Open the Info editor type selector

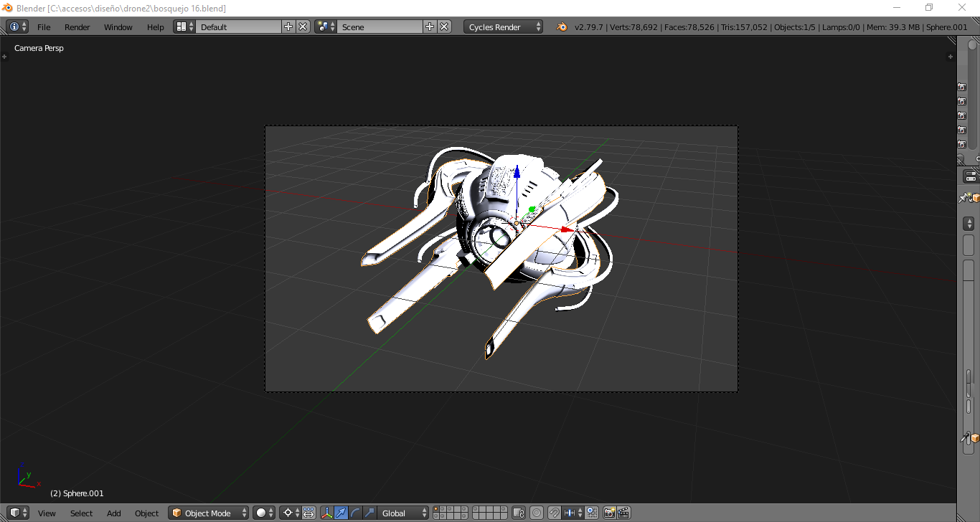pyautogui.click(x=17, y=27)
